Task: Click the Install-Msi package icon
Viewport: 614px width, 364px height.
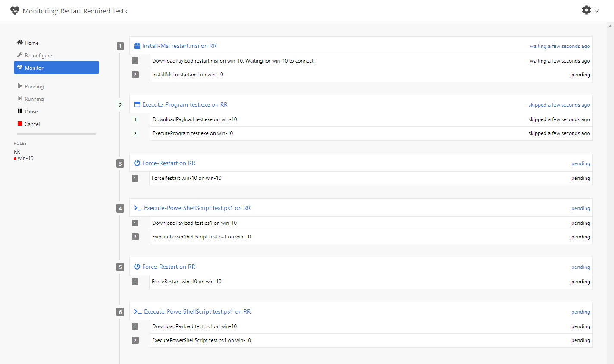Action: point(137,46)
